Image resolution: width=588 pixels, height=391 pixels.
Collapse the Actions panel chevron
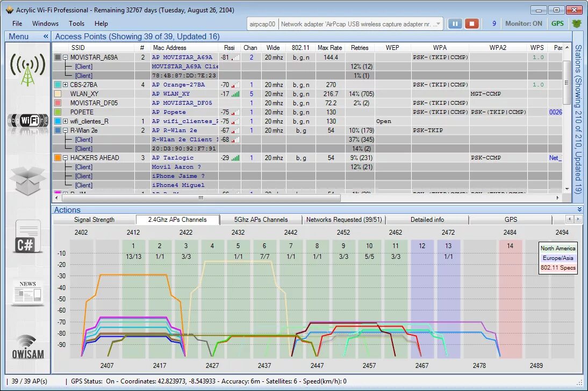pyautogui.click(x=579, y=209)
